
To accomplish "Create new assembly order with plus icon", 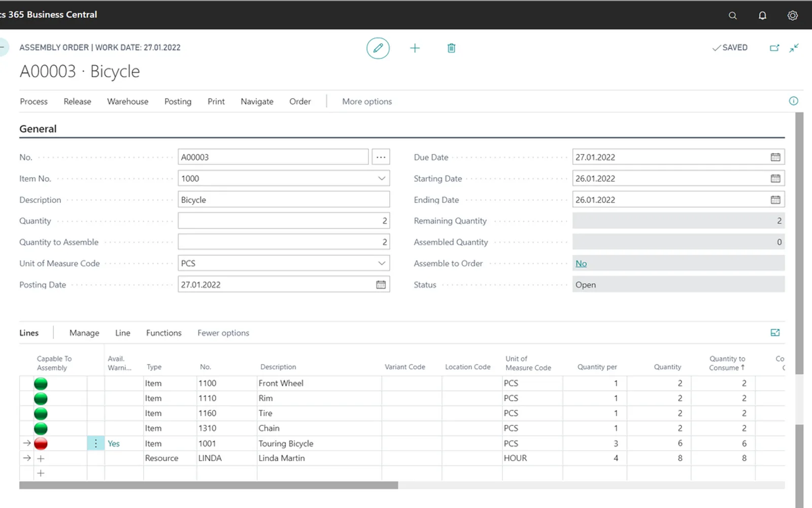I will click(x=415, y=48).
